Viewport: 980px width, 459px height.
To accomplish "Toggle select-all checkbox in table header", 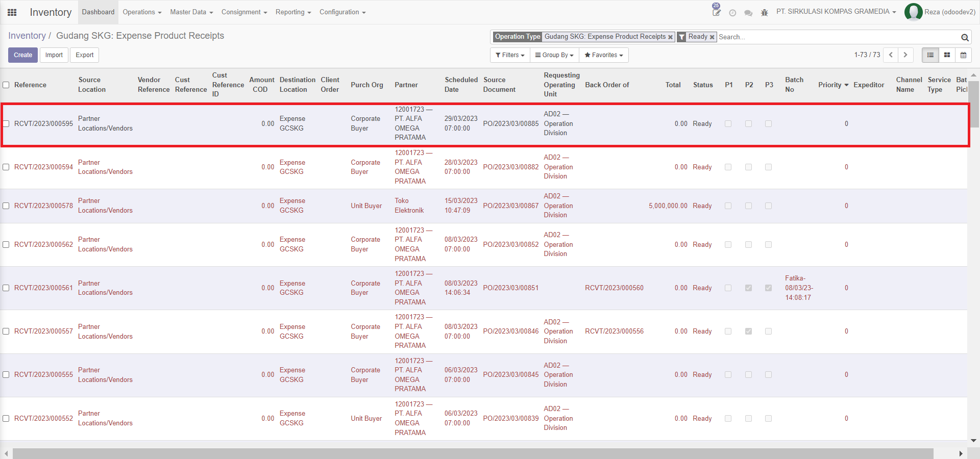I will coord(6,85).
